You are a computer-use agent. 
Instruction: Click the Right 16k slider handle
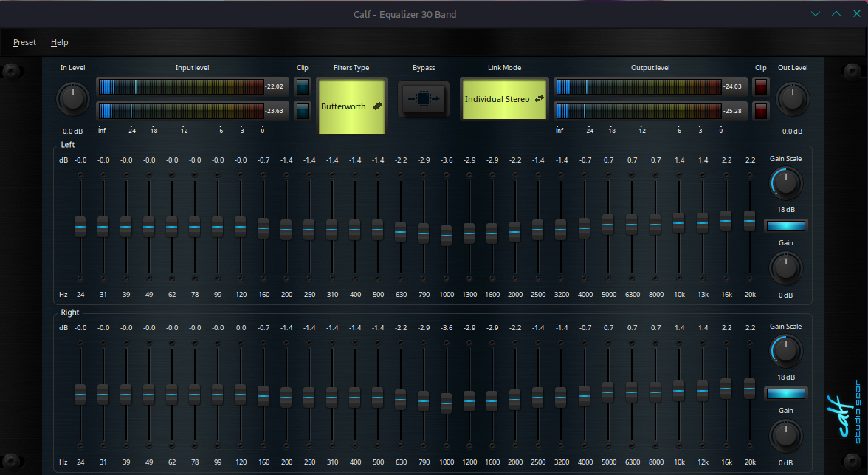[726, 389]
